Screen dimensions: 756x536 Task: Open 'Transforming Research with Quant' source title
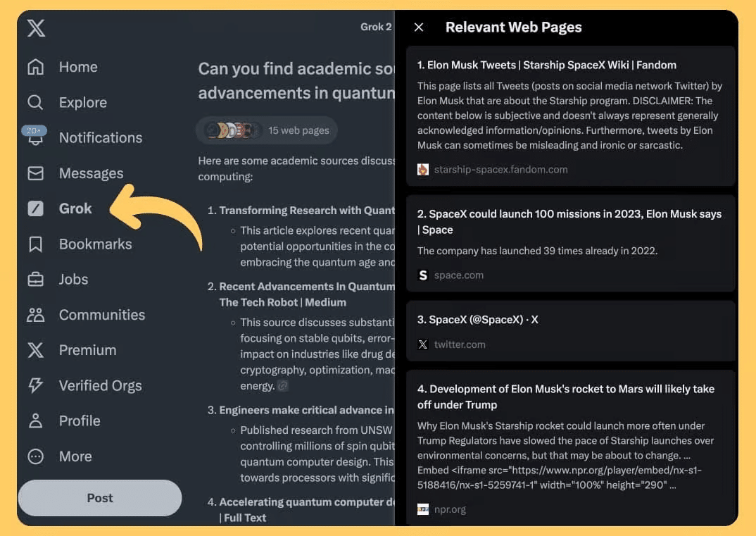[307, 211]
